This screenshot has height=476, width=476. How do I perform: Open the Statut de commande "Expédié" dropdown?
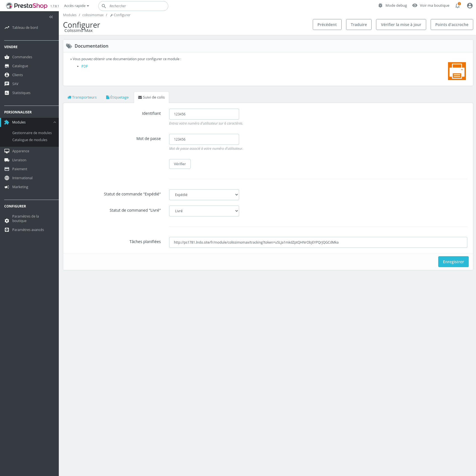(x=204, y=195)
